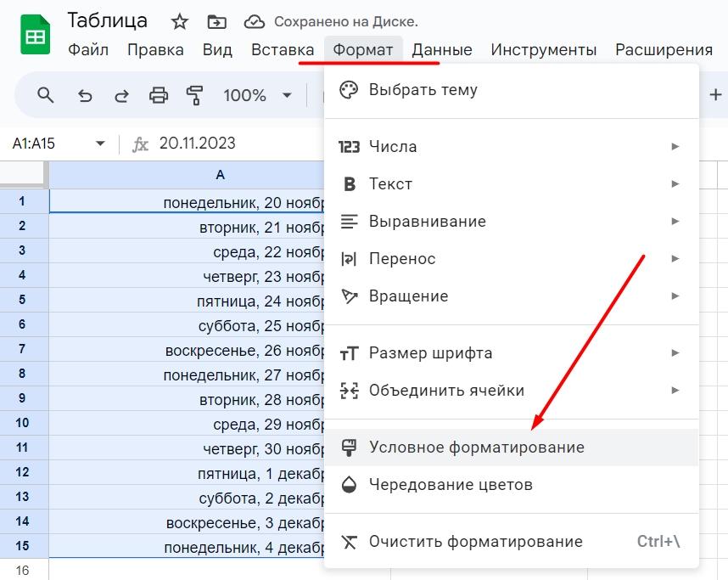Open the Данные menu
Screen dimensions: 728x580
coord(441,50)
